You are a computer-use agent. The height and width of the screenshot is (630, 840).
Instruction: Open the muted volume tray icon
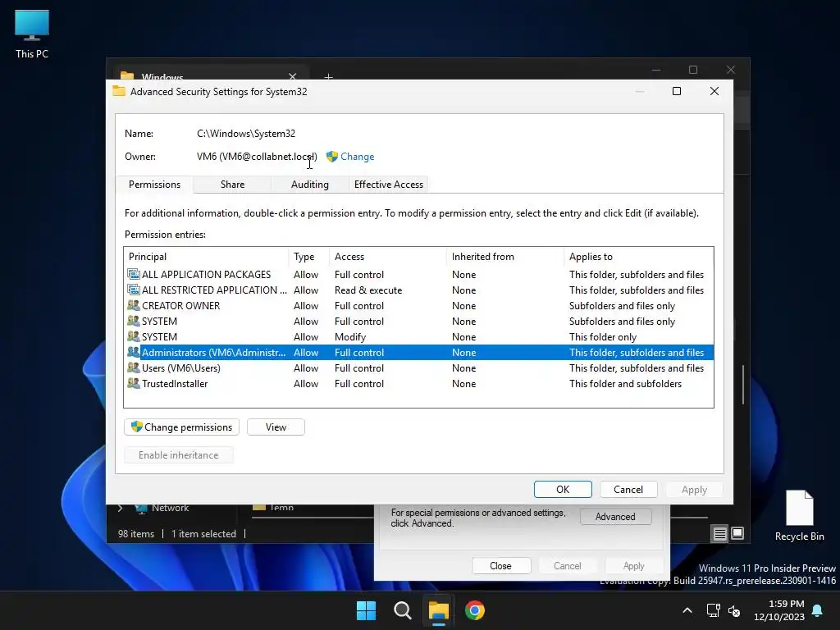(734, 610)
